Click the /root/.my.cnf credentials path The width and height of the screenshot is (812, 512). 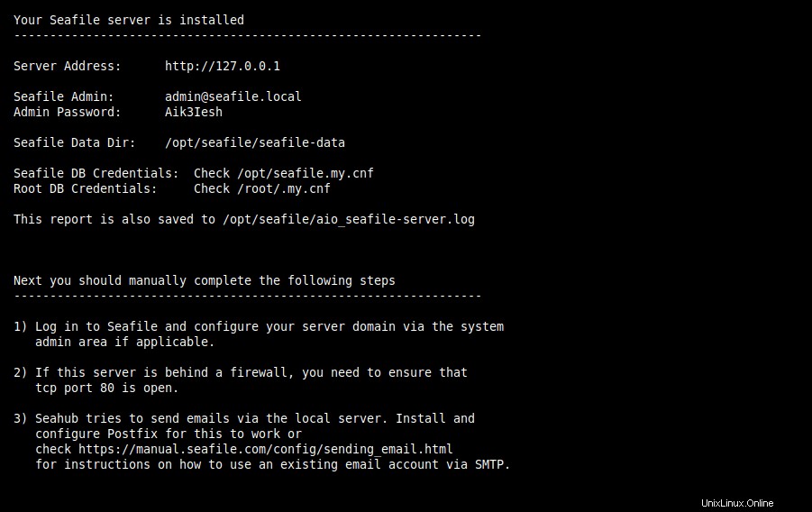283,188
